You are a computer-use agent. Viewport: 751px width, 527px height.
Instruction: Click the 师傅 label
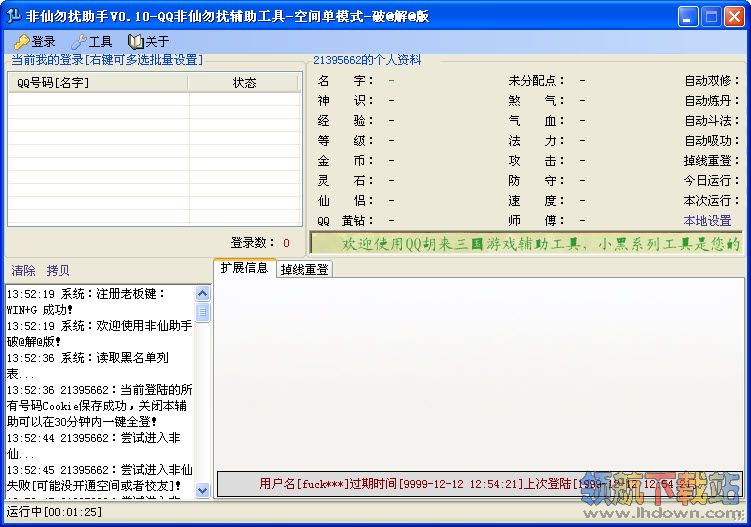click(x=536, y=221)
